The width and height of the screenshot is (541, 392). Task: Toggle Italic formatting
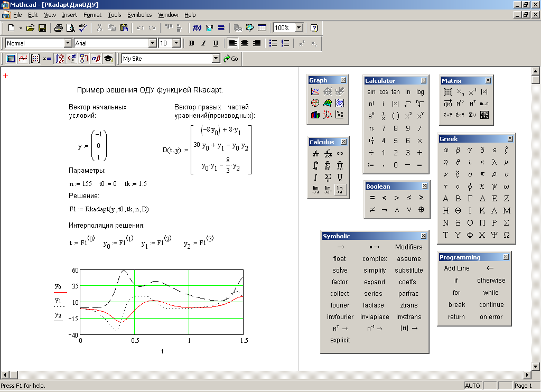[x=203, y=43]
